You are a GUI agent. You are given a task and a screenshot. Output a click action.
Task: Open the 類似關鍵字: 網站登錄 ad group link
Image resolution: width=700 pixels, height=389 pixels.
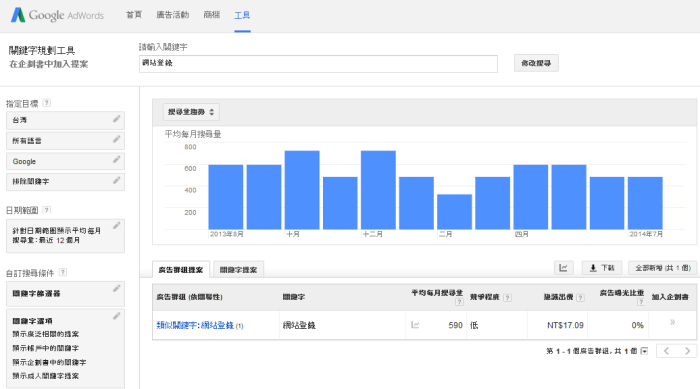click(x=195, y=326)
